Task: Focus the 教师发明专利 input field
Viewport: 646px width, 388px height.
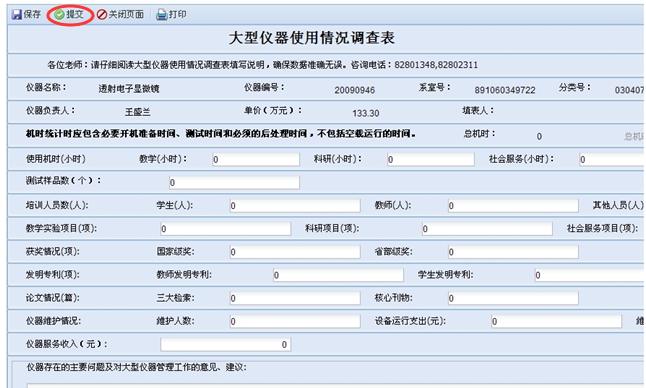Action: [338, 275]
